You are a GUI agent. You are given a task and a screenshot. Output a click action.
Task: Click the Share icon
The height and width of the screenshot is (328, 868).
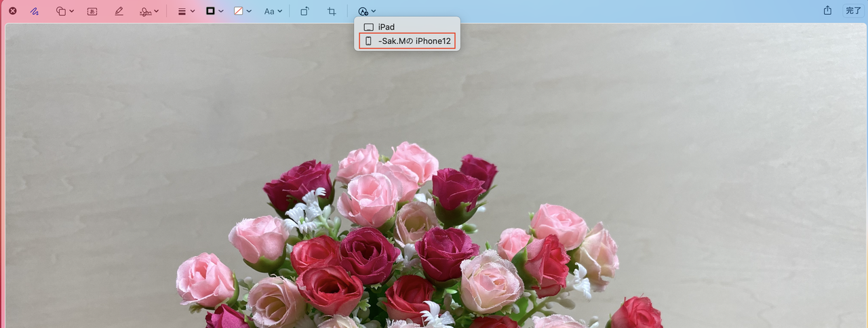click(827, 11)
